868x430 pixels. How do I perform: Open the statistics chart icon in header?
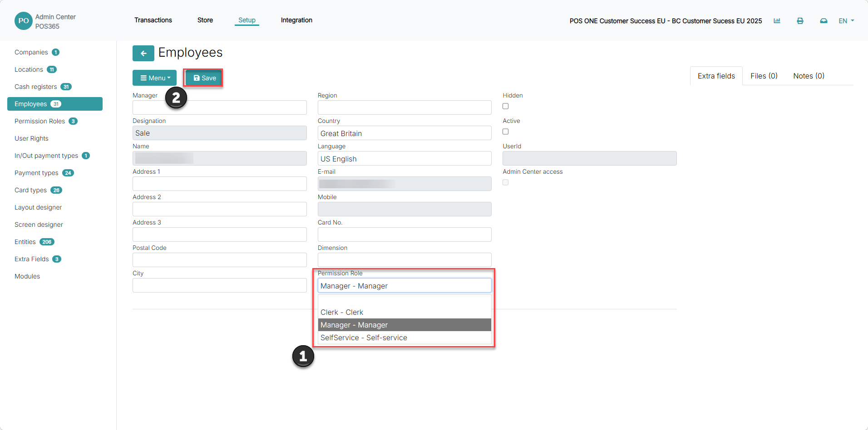coord(777,21)
